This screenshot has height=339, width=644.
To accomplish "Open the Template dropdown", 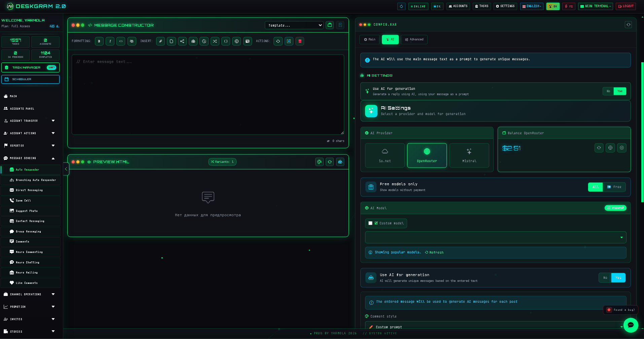I will pos(295,25).
